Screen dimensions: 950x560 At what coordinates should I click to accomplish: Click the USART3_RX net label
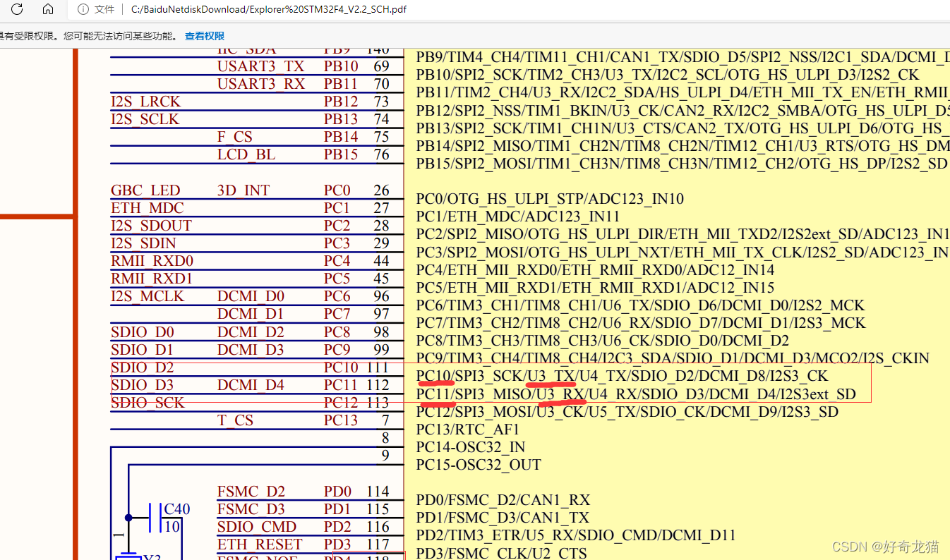[x=261, y=84]
